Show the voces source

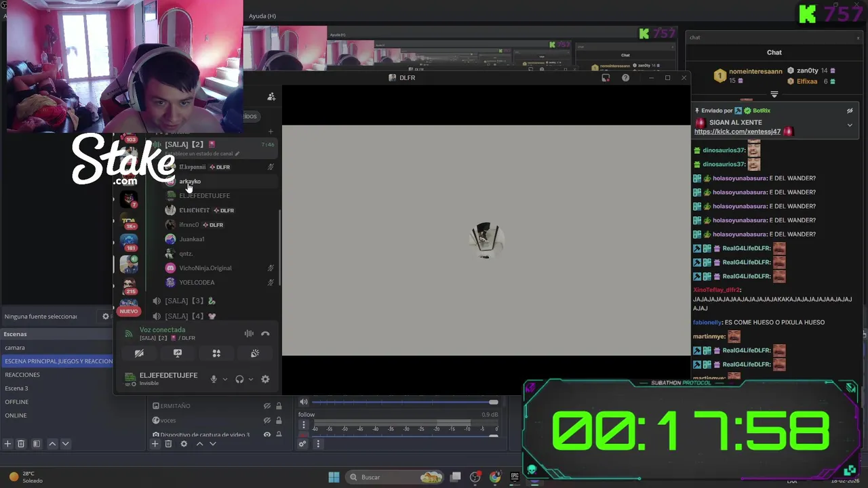(267, 420)
